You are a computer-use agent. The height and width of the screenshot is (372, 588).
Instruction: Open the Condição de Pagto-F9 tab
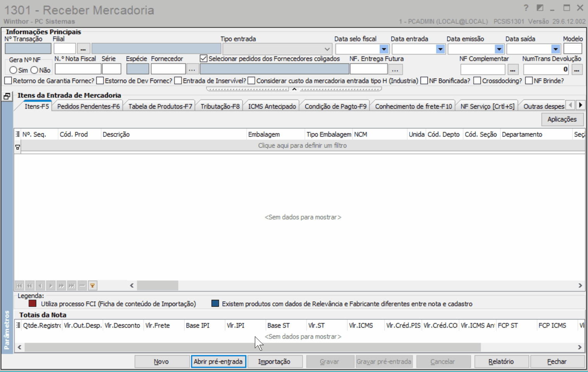(x=336, y=106)
